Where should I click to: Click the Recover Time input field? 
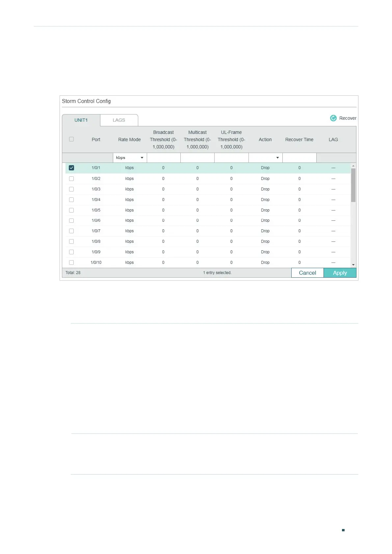[300, 158]
